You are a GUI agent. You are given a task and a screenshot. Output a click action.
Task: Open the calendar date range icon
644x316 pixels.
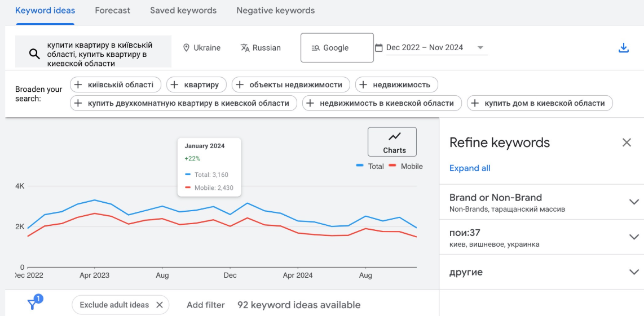tap(379, 48)
